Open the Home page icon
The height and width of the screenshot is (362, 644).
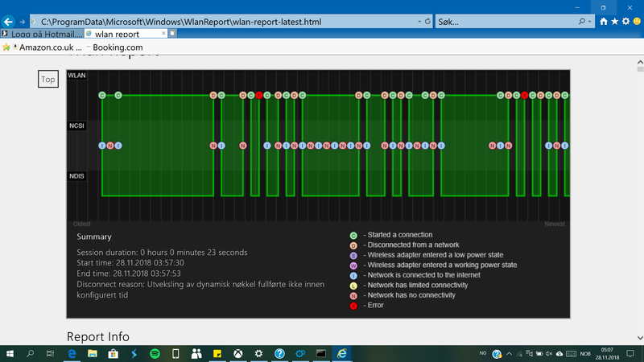[603, 22]
